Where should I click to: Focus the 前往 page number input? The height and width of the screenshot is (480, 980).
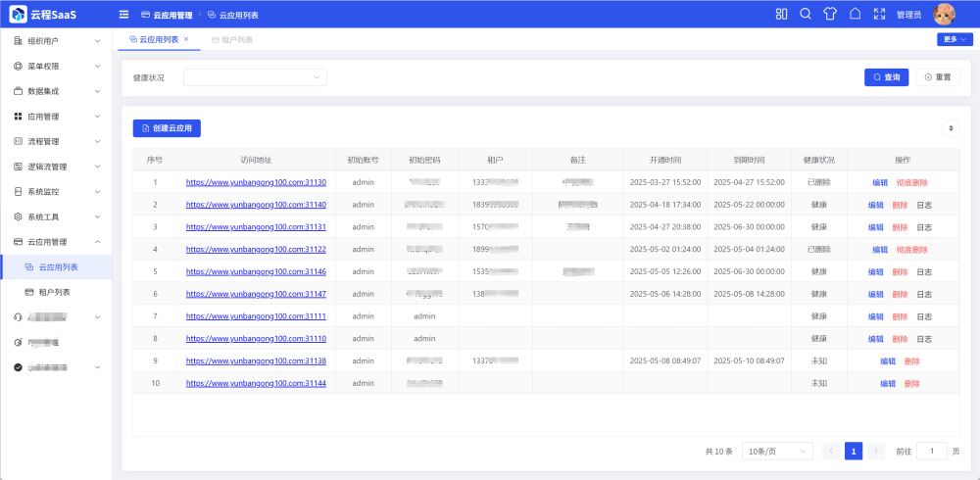(x=932, y=452)
